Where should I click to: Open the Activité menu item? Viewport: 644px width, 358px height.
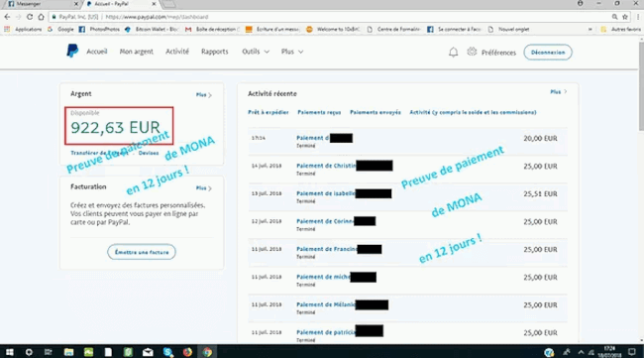(x=177, y=52)
